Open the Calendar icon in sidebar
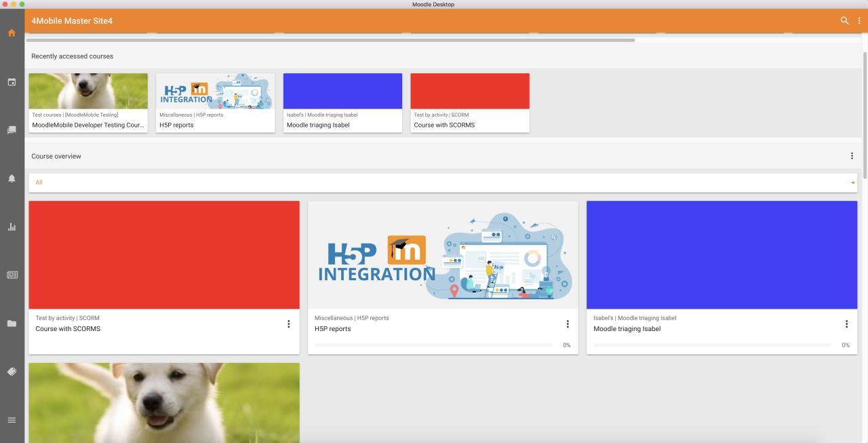868x443 pixels. 12,82
